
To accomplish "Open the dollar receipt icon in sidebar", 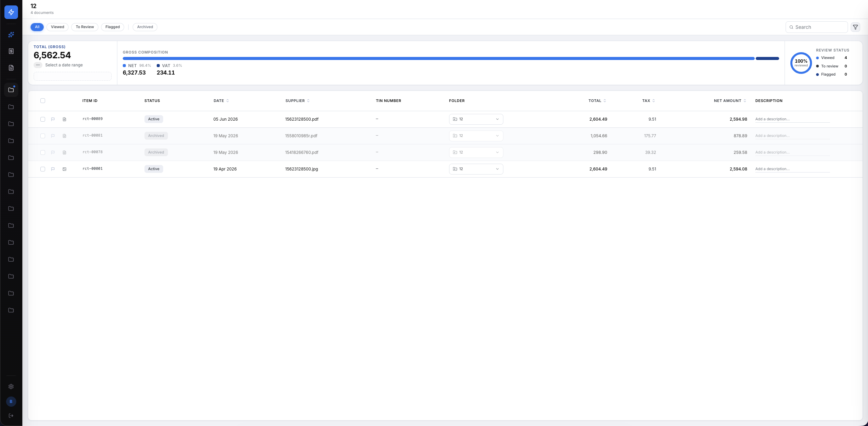I will click(x=11, y=51).
